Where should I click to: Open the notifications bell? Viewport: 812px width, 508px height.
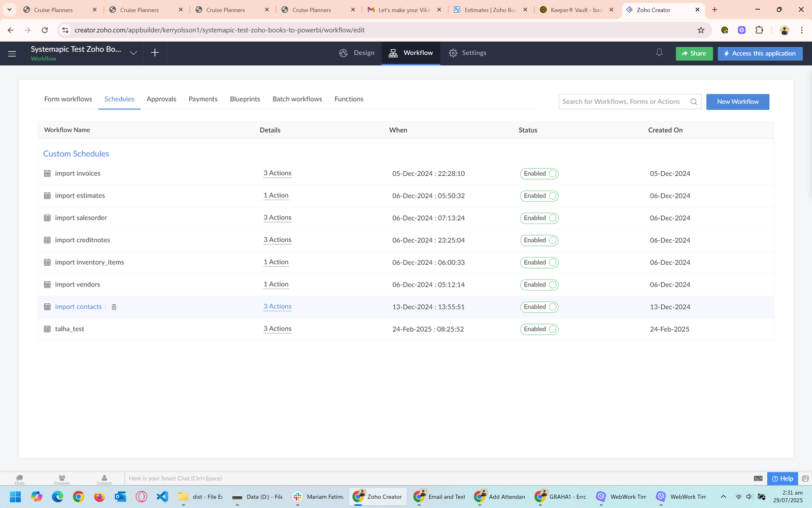tap(659, 53)
